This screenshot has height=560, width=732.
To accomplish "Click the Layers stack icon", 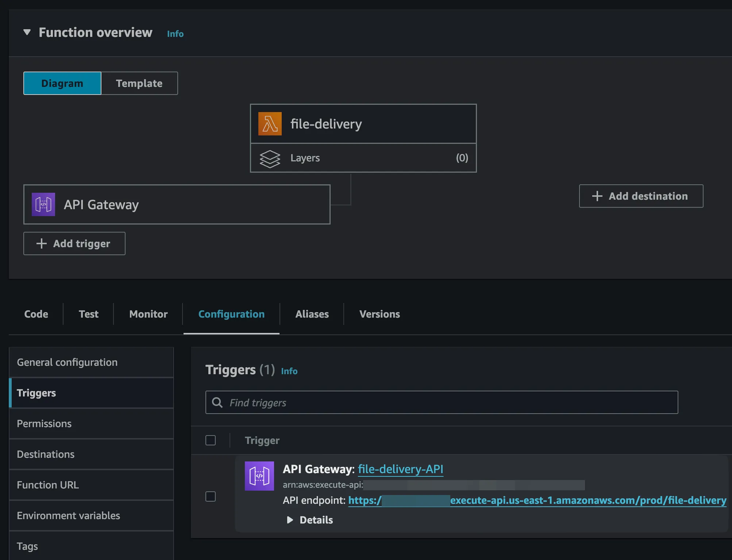I will (270, 158).
